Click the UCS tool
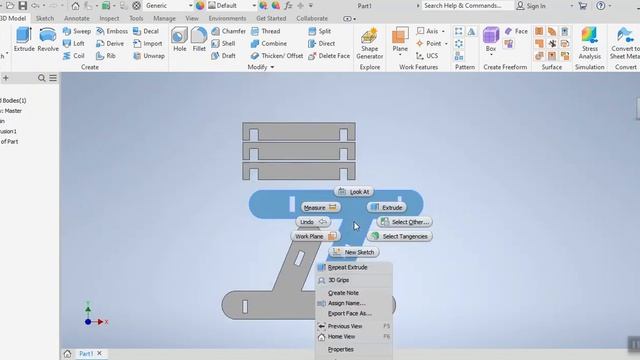Image resolution: width=640 pixels, height=360 pixels. click(x=427, y=56)
